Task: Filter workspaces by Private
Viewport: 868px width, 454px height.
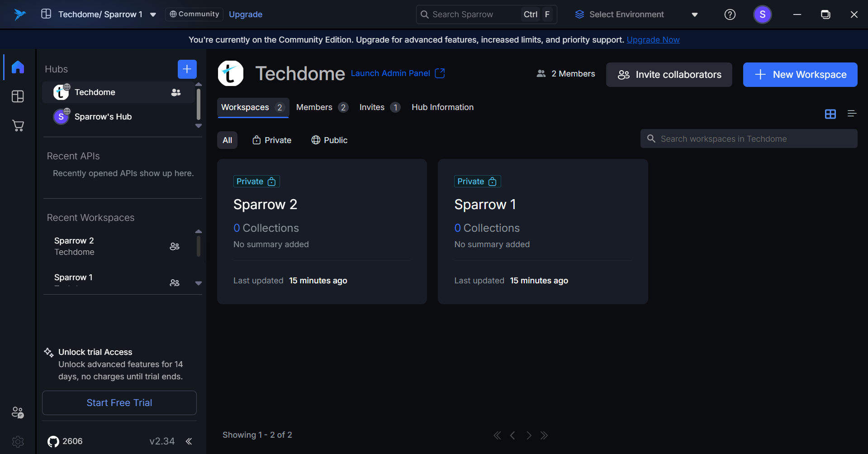Action: click(272, 140)
